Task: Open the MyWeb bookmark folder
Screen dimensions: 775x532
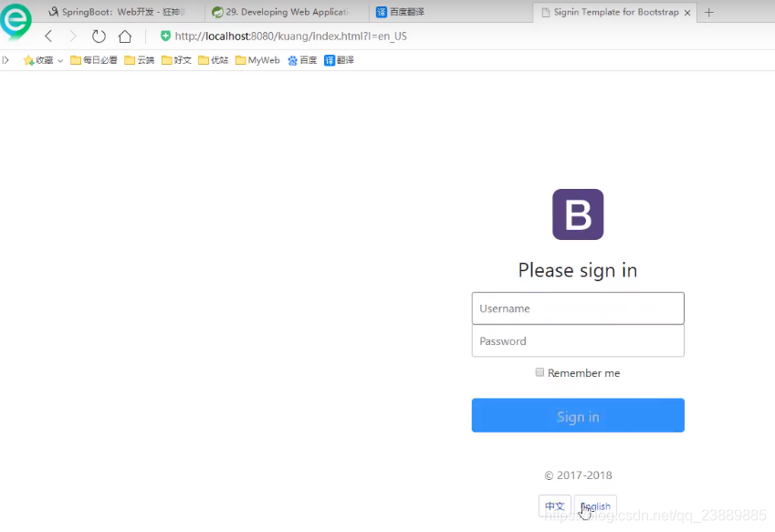Action: 257,60
